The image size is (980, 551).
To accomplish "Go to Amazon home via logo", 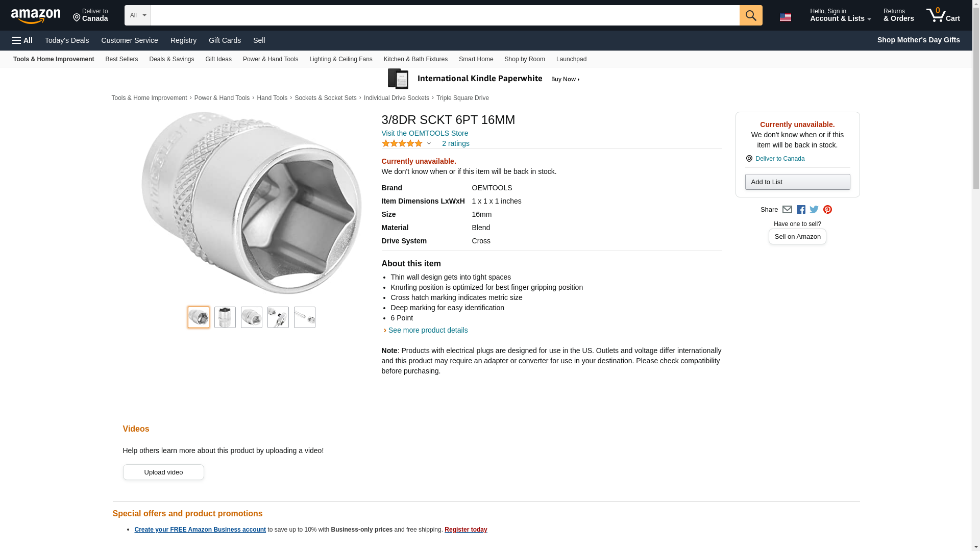I will tap(36, 16).
